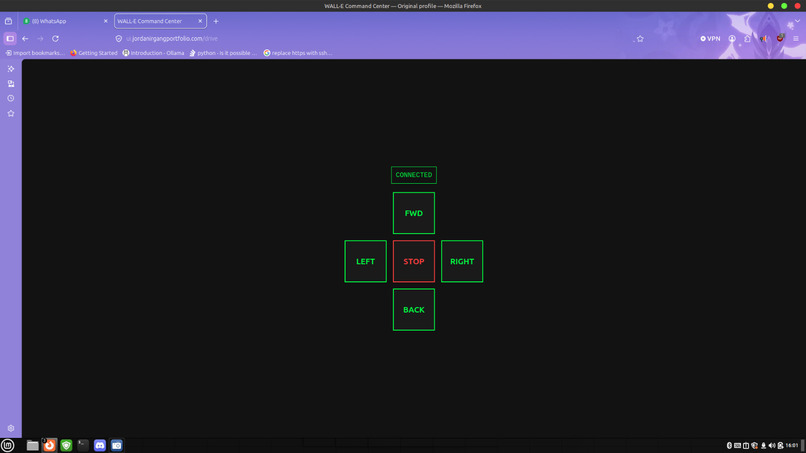Open Import bookmarks bookmark
This screenshot has height=453, width=806.
pos(35,53)
